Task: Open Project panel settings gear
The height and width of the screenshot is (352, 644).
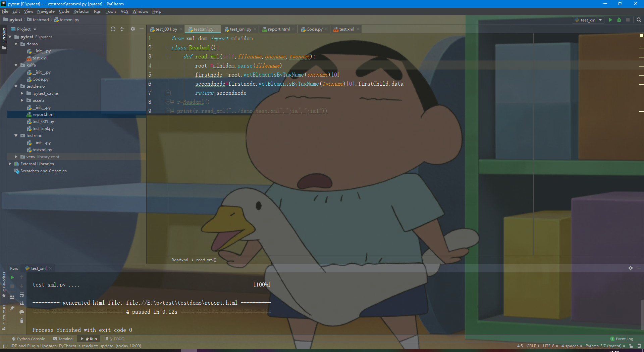Action: pyautogui.click(x=132, y=29)
